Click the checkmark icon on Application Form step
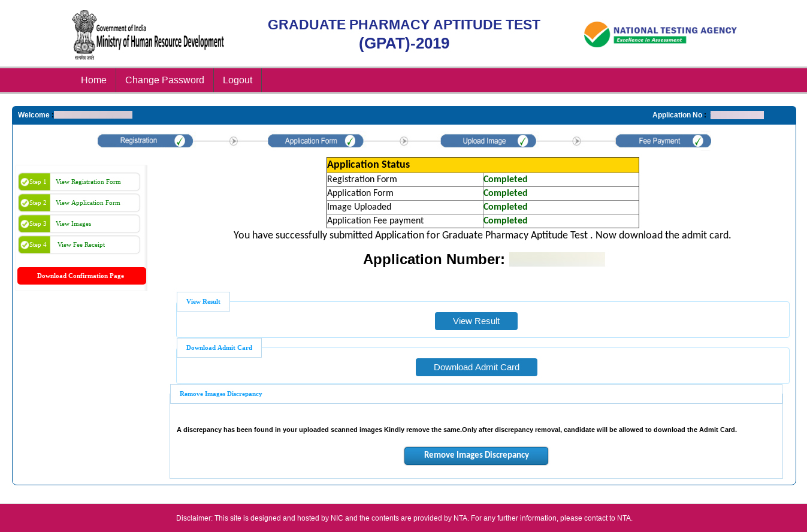This screenshot has width=807, height=532. click(350, 140)
